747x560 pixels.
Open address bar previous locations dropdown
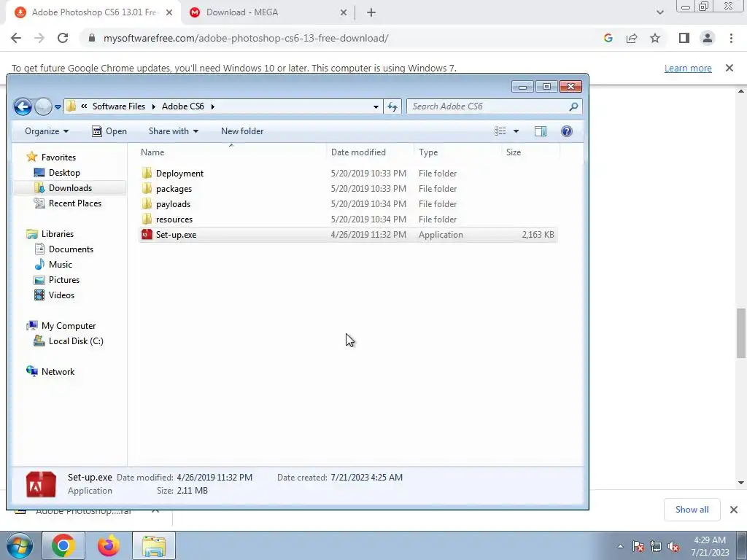(x=376, y=106)
